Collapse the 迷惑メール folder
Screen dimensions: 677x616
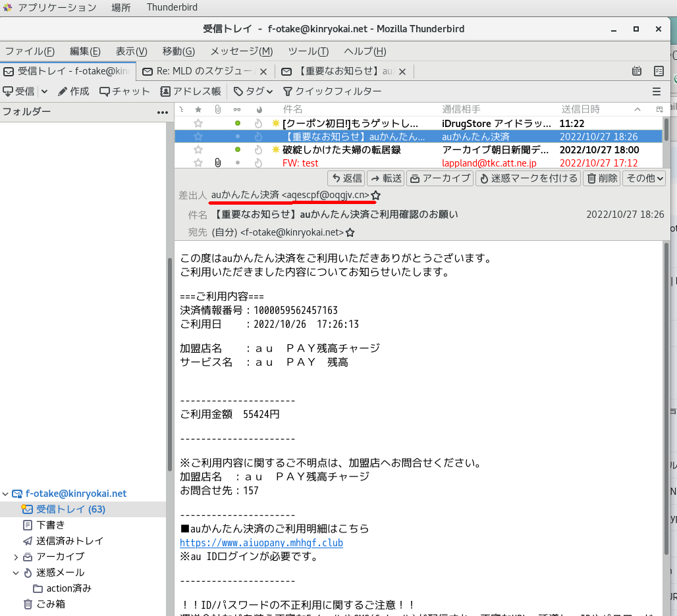tap(16, 573)
